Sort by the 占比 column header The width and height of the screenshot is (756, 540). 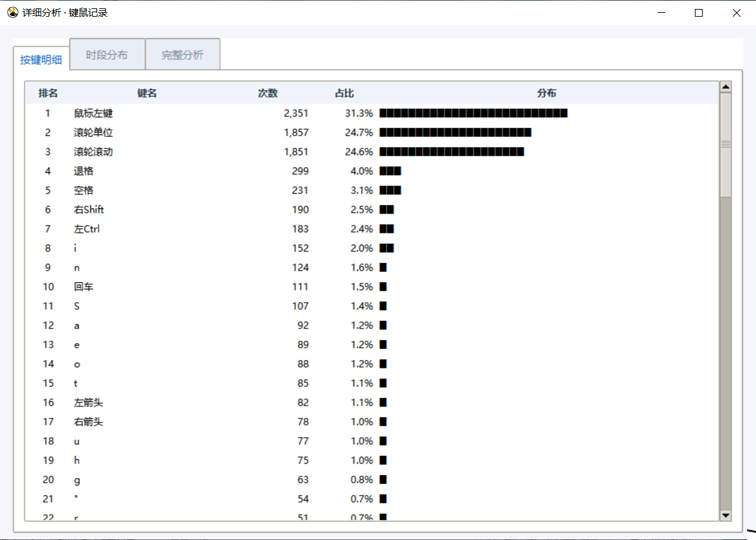coord(344,93)
